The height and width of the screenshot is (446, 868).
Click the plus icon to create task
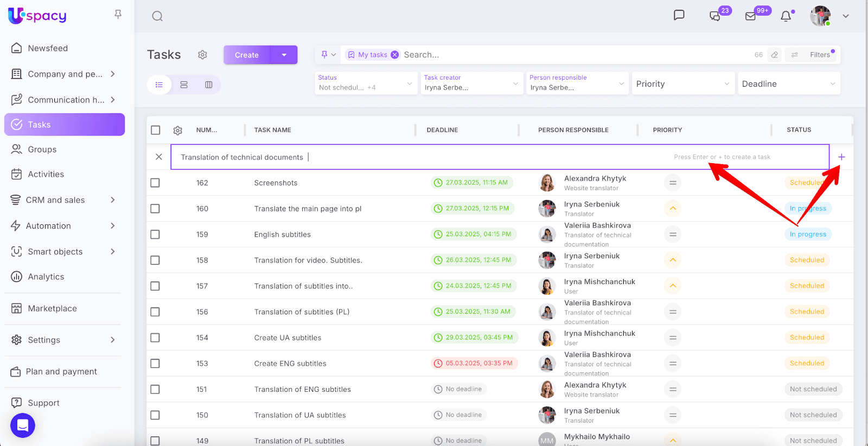(841, 157)
